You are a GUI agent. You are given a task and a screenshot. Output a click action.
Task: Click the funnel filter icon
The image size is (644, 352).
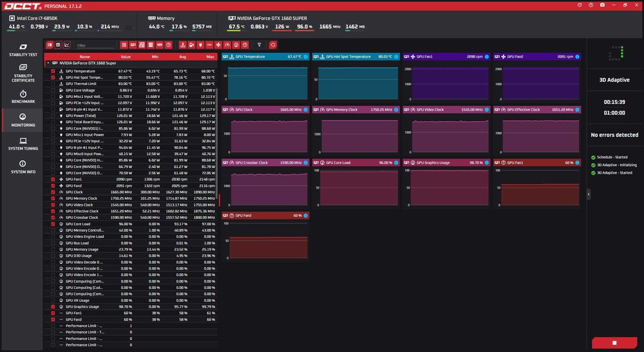coord(259,44)
